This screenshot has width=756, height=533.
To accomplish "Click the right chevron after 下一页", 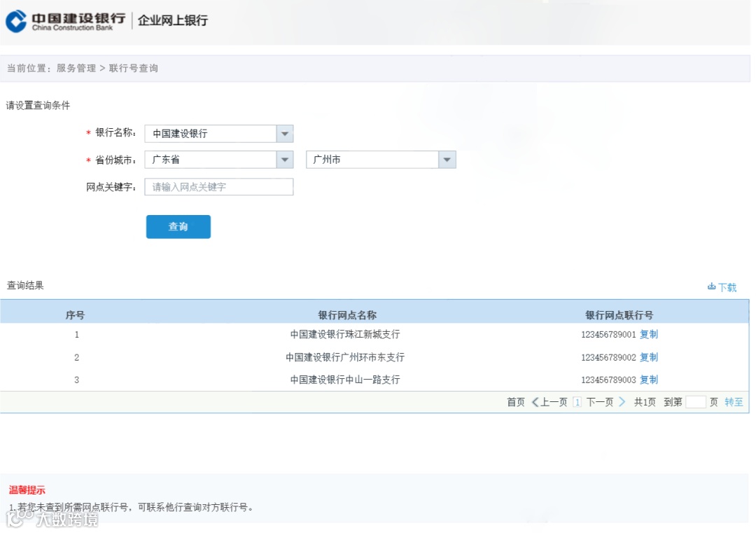I will (622, 402).
